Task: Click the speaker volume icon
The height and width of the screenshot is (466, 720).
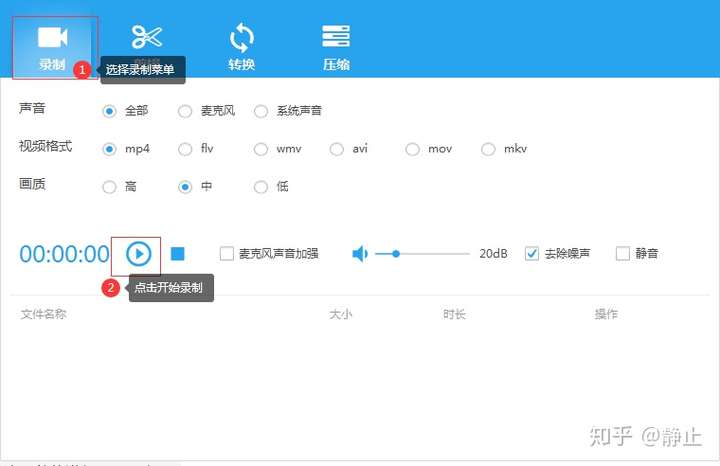Action: [360, 253]
